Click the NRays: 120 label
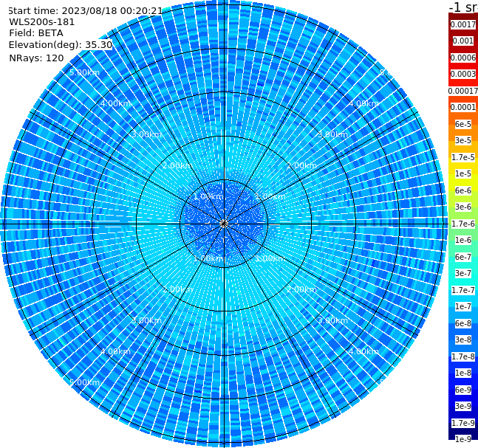Viewport: 478px width, 448px height. (36, 58)
